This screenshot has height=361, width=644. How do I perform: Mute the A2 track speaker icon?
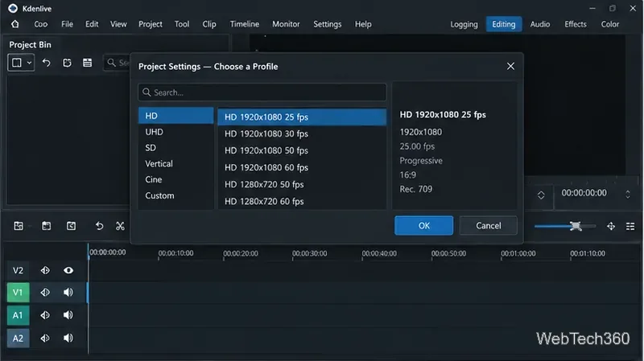tap(68, 338)
